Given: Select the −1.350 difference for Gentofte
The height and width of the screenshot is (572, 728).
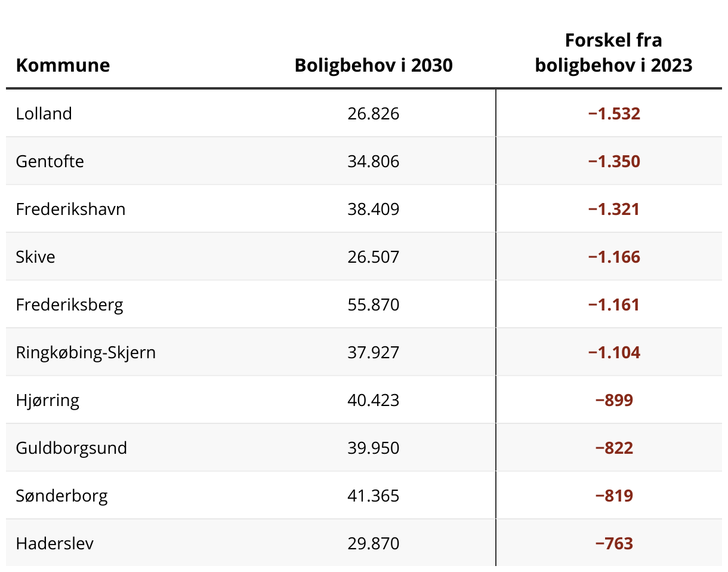Looking at the screenshot, I should pyautogui.click(x=614, y=161).
